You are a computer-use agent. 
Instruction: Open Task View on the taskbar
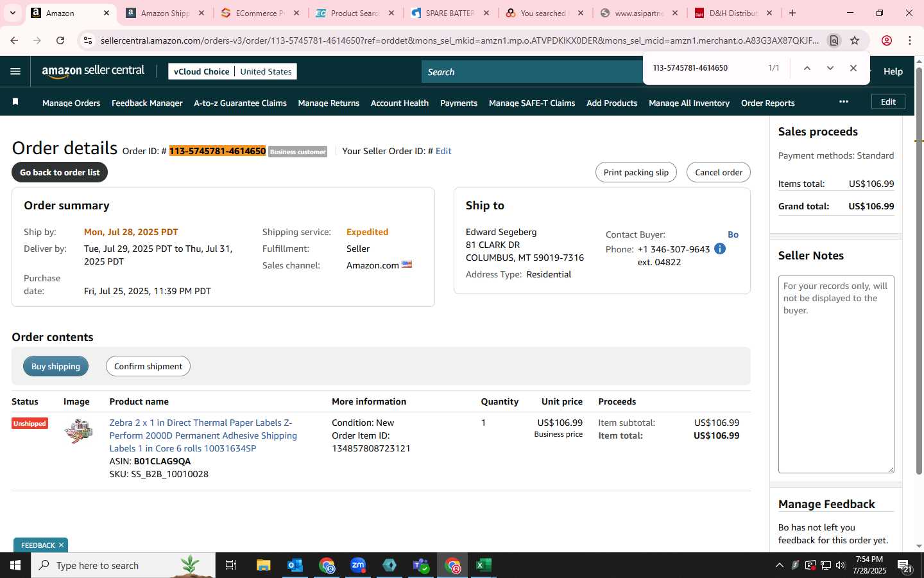[x=231, y=565]
